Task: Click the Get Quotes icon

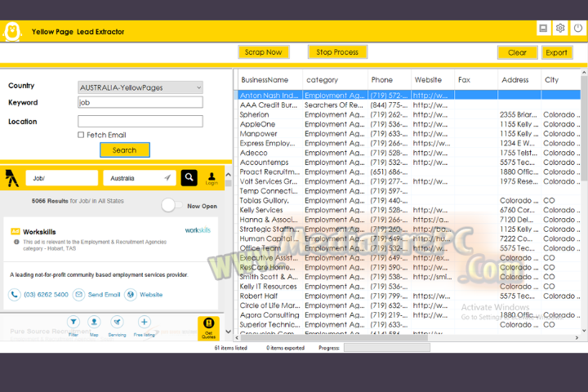Action: click(x=208, y=327)
